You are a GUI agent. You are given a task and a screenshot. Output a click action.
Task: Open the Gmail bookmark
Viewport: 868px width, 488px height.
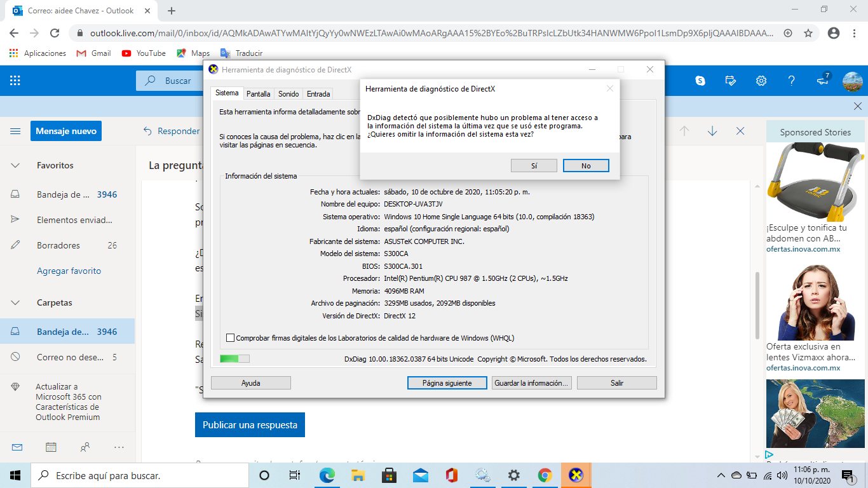click(93, 53)
